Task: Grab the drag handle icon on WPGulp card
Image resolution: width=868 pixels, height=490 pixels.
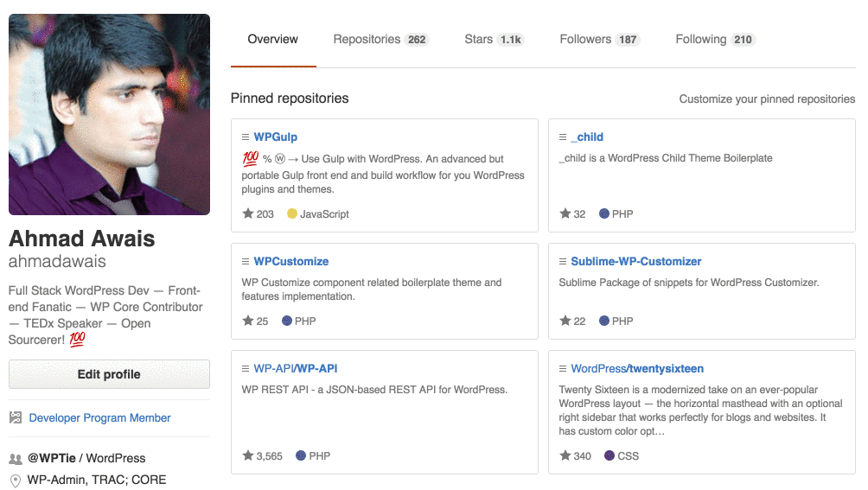Action: pos(246,137)
